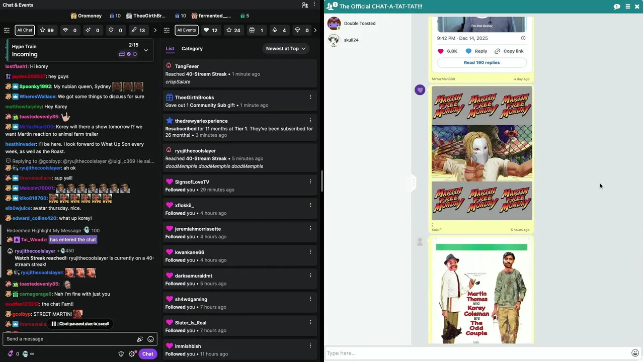The height and width of the screenshot is (362, 644).
Task: Open the community members icon in Chat & Events header
Action: (305, 5)
